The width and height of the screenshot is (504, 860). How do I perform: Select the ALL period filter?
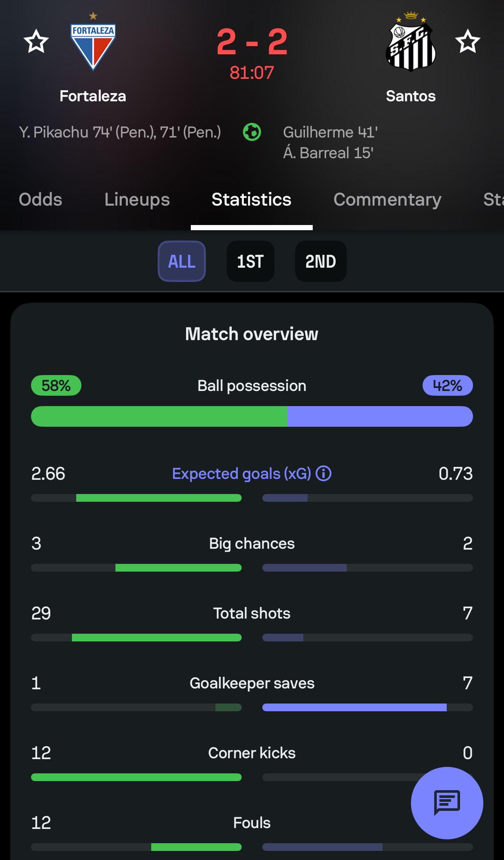coord(182,261)
